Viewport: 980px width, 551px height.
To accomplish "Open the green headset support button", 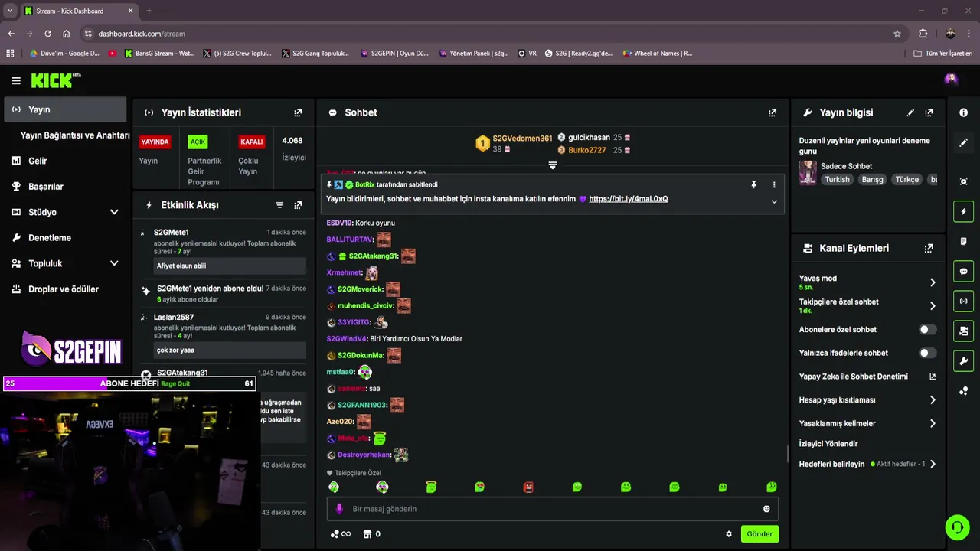I will (957, 527).
